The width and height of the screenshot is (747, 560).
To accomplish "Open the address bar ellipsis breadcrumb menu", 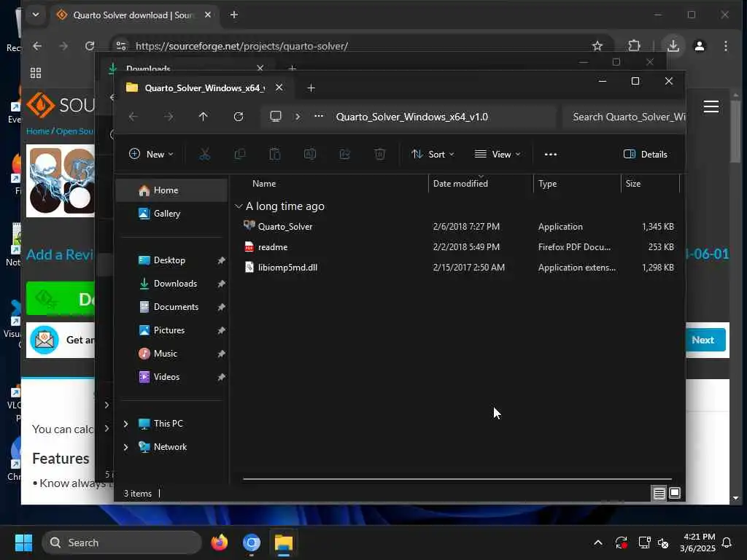I will click(319, 117).
